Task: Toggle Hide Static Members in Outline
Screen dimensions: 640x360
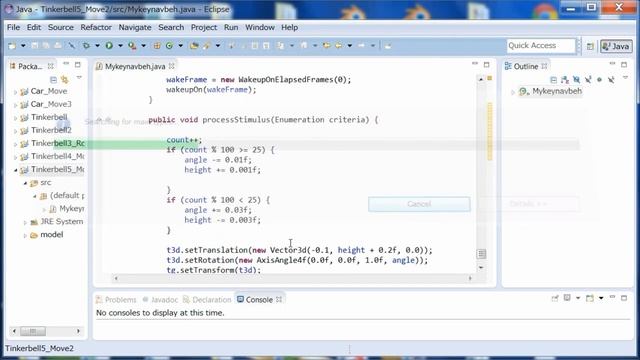Action: [588, 79]
